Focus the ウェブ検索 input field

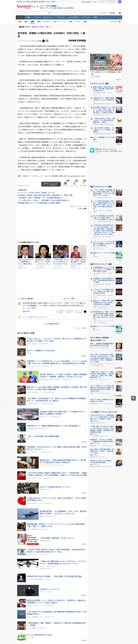point(102,2)
